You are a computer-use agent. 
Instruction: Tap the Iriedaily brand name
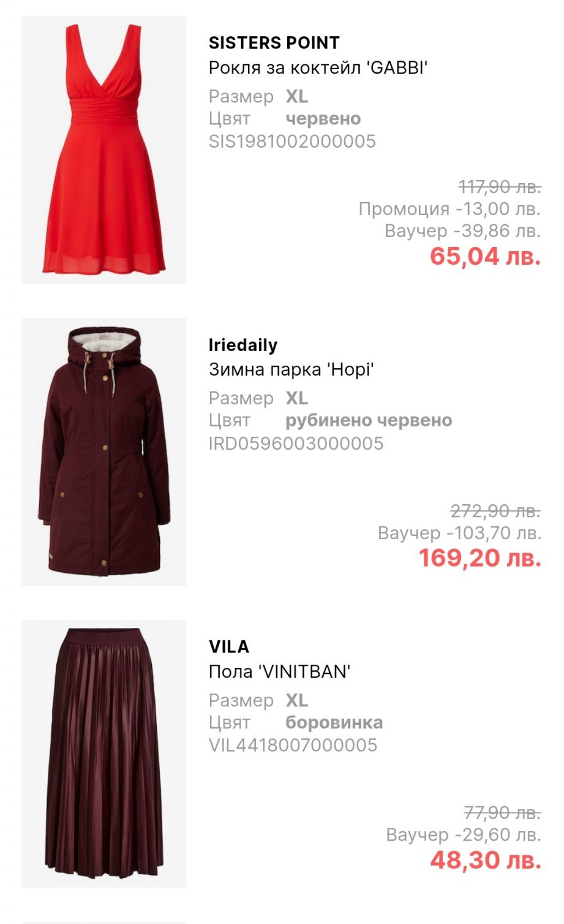[243, 345]
